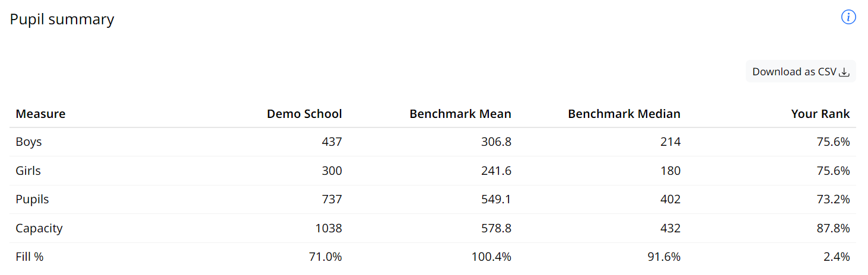
Task: Click Demo School value 437 for Boys
Action: pos(332,142)
